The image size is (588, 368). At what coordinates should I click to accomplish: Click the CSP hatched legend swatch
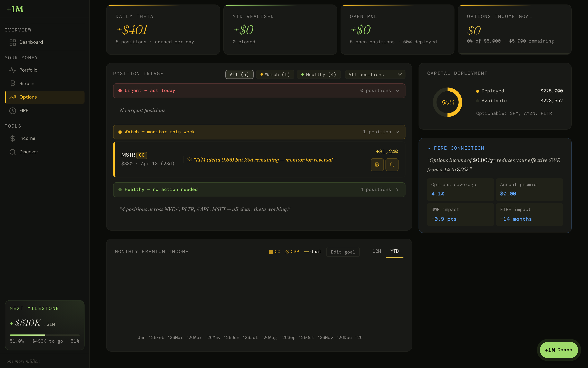287,252
